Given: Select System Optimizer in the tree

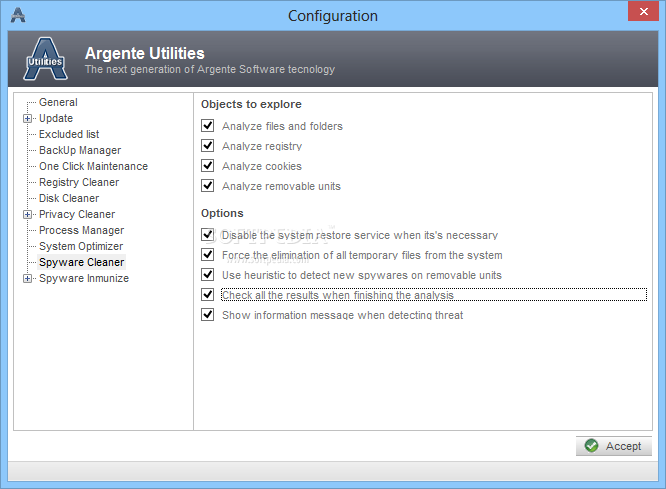Looking at the screenshot, I should 81,246.
